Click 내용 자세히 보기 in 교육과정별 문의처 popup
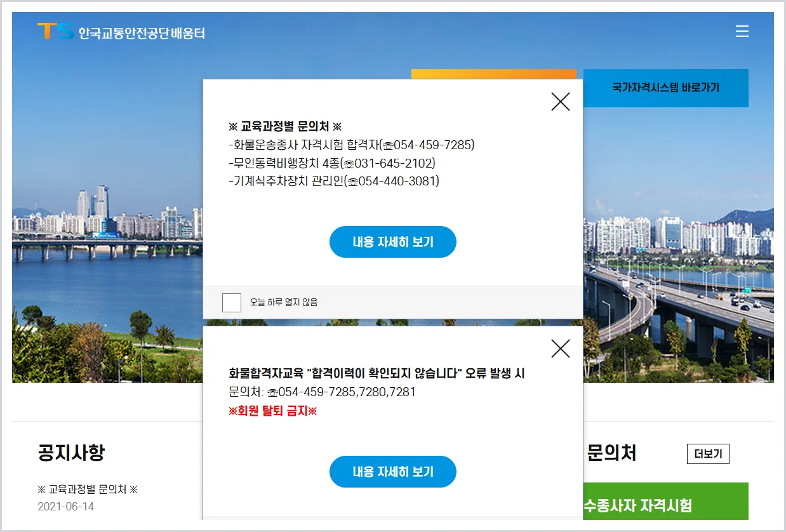786x532 pixels. coord(393,242)
